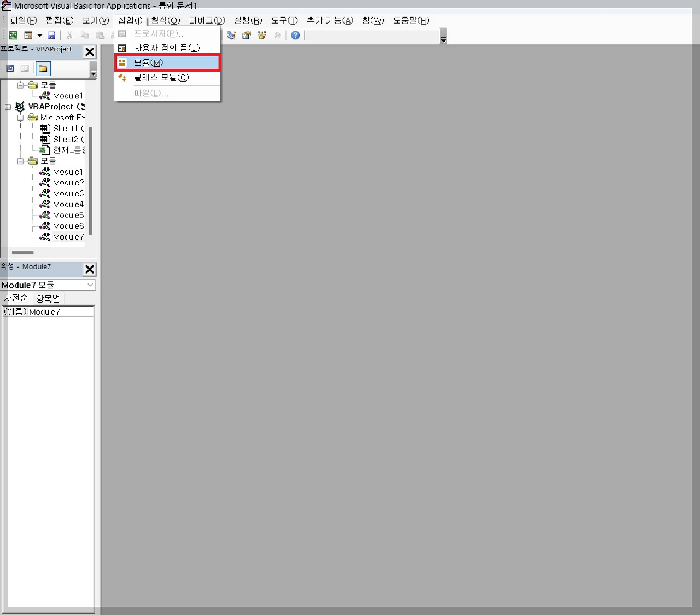The height and width of the screenshot is (615, 700).
Task: Click the project tree horizontal scrollbar
Action: pyautogui.click(x=23, y=252)
